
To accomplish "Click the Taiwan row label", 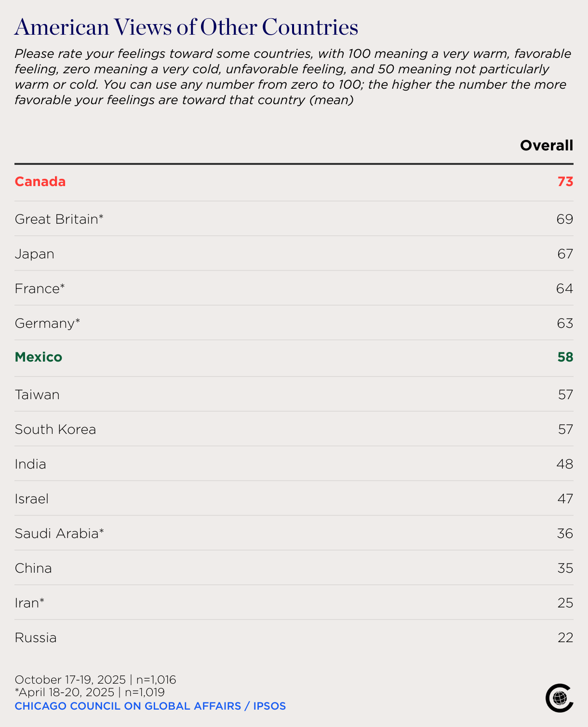I will [37, 395].
